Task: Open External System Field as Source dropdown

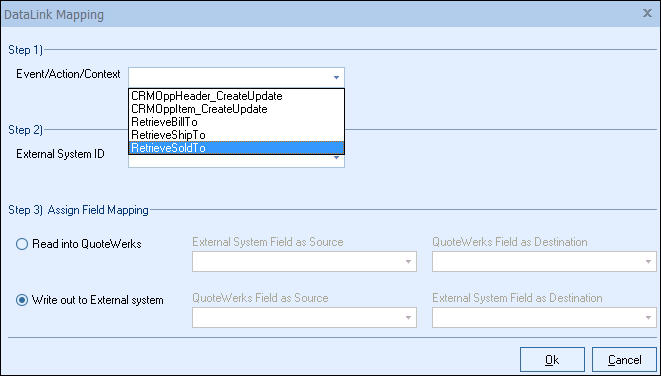Action: click(x=304, y=262)
